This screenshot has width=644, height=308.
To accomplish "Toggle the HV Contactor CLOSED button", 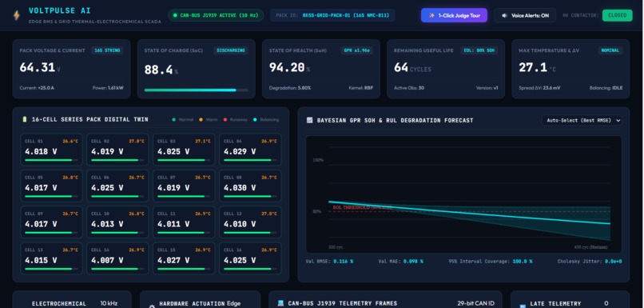I will point(618,15).
